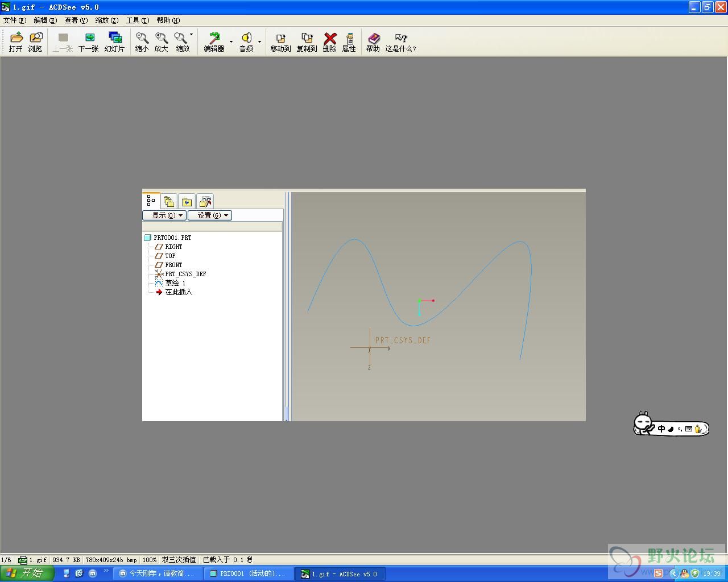Click the 中 Chinese mode on IME bar
The width and height of the screenshot is (728, 582).
pos(661,429)
